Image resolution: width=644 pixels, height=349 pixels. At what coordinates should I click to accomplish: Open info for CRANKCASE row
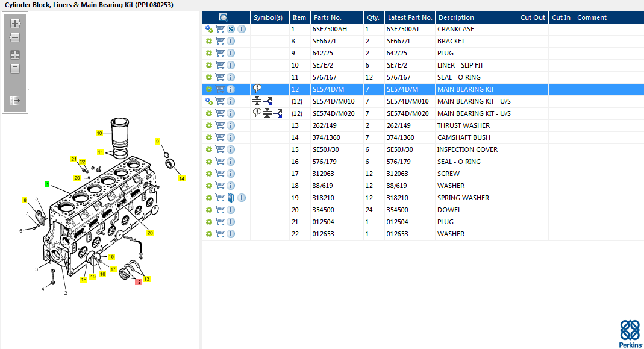[x=242, y=29]
